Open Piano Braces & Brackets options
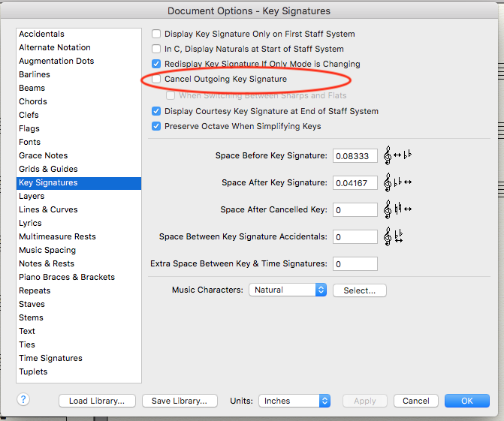Image resolution: width=504 pixels, height=421 pixels. pos(67,277)
